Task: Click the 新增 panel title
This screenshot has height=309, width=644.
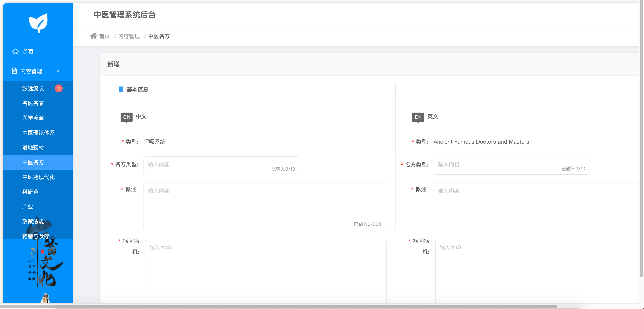Action: pyautogui.click(x=113, y=64)
